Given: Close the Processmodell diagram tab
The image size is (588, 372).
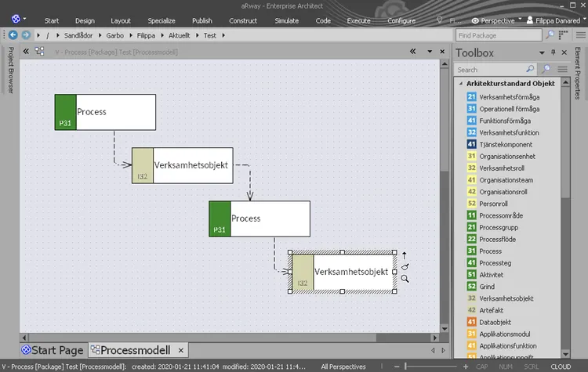Looking at the screenshot, I should (180, 350).
